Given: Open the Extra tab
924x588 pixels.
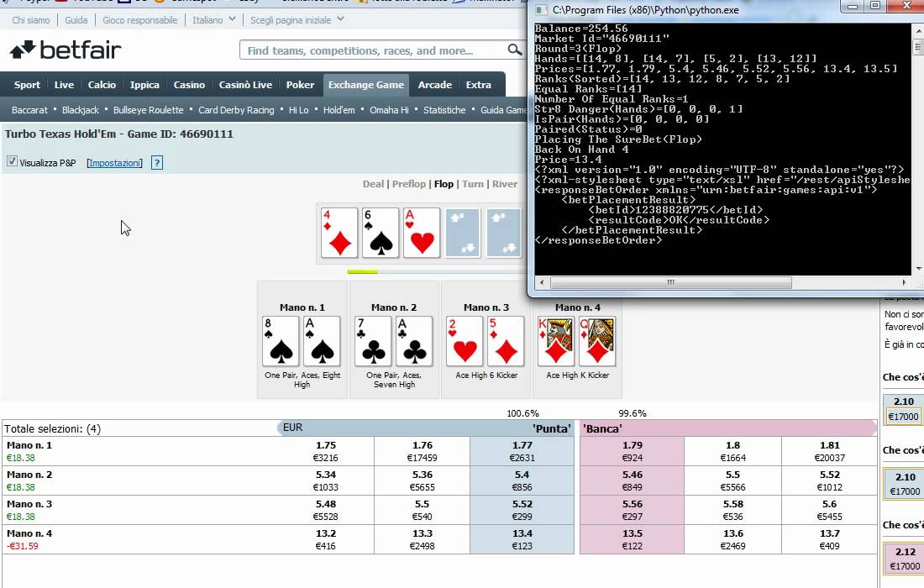Looking at the screenshot, I should [479, 85].
